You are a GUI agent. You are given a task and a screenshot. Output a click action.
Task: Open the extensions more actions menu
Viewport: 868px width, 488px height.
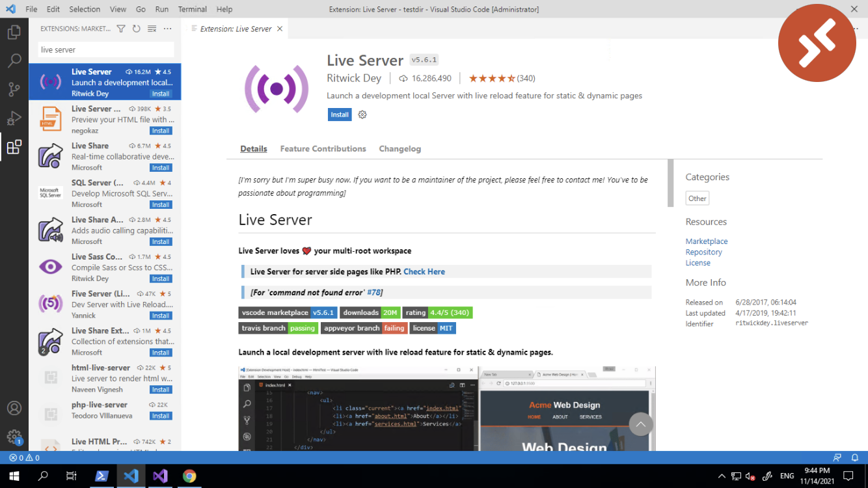pyautogui.click(x=167, y=29)
